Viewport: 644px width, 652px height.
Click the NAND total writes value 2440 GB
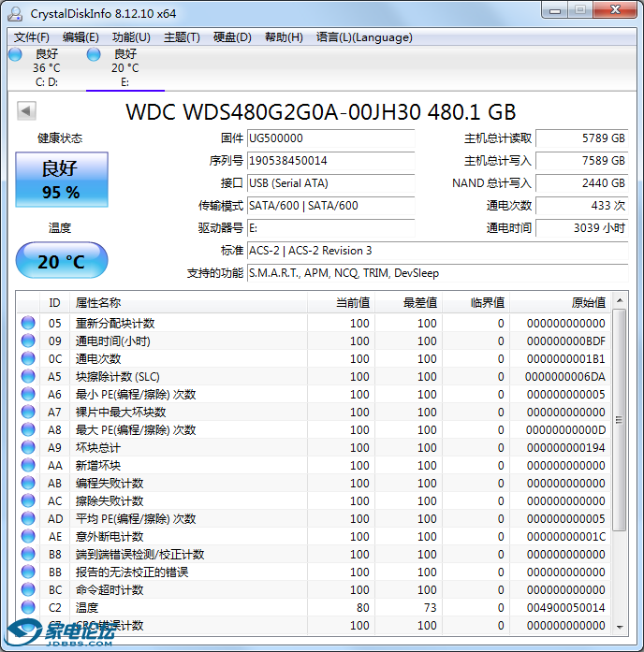581,183
